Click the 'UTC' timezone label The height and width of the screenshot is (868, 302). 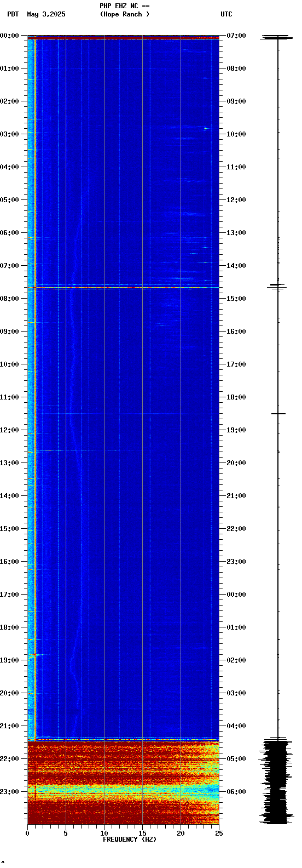click(x=226, y=14)
